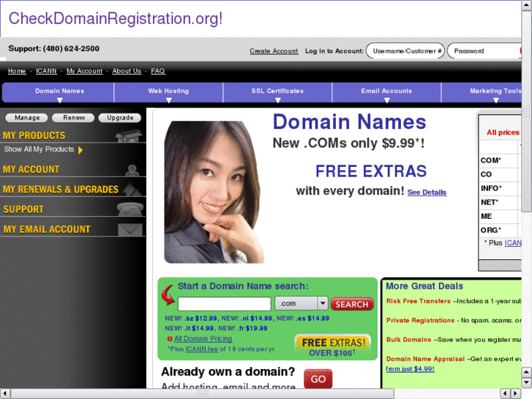This screenshot has height=399, width=532.
Task: Open the See Details link
Action: (x=427, y=193)
